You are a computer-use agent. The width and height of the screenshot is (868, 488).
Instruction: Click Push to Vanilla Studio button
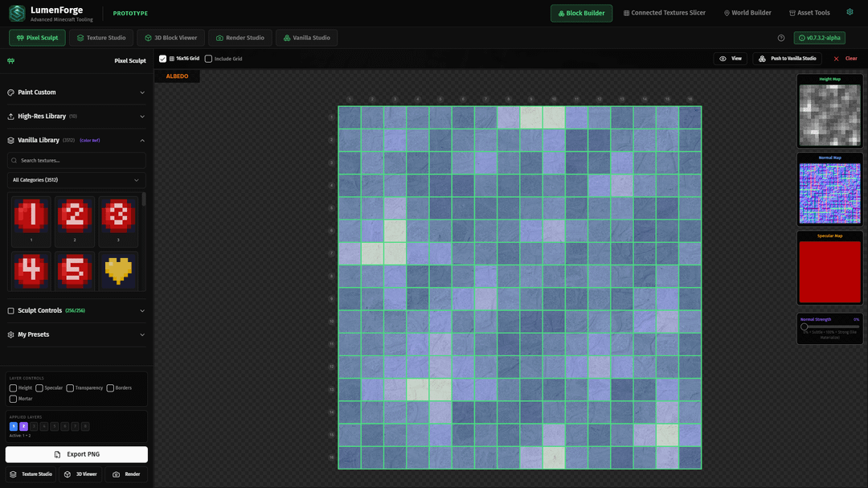[788, 59]
